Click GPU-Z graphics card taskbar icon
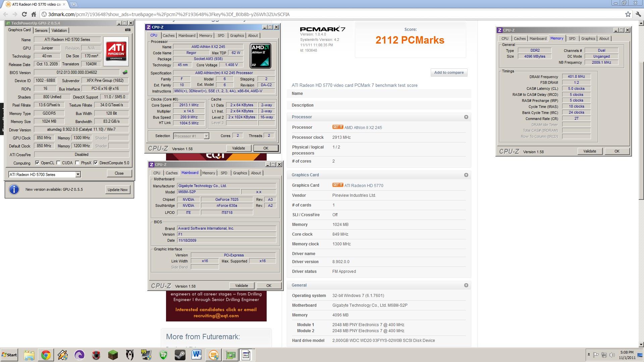The height and width of the screenshot is (362, 644). pos(230,355)
